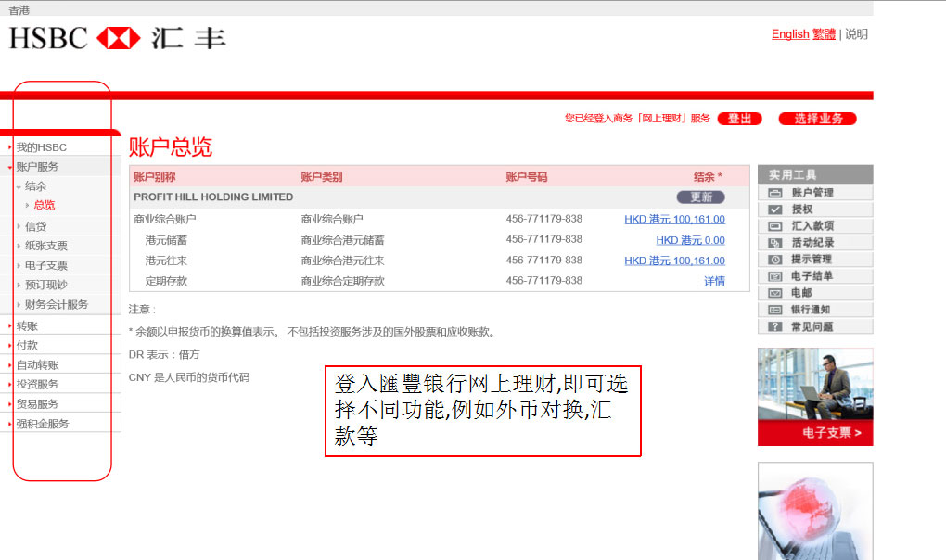Screen dimensions: 946x560
Task: Click the HSBC hexagon logo
Action: click(x=118, y=38)
